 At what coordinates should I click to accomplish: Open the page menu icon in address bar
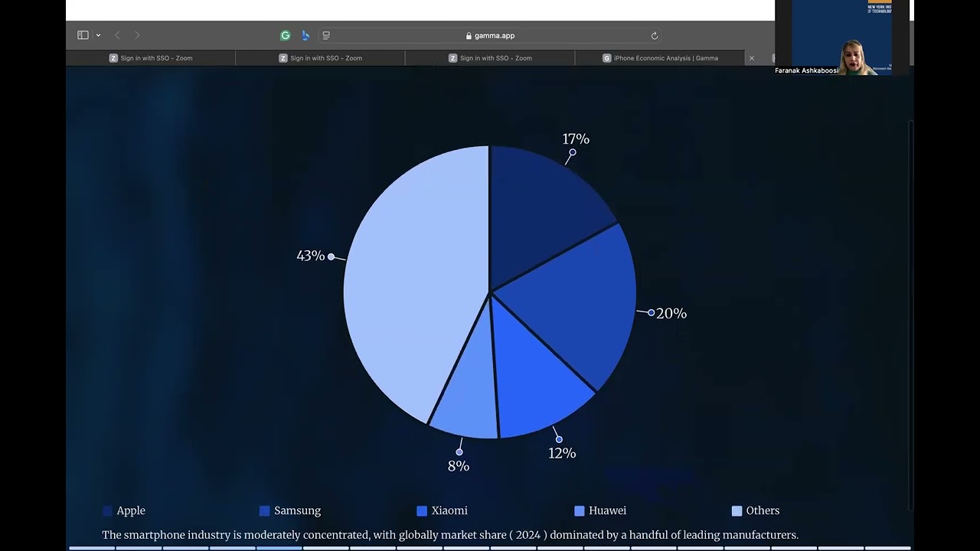click(326, 35)
